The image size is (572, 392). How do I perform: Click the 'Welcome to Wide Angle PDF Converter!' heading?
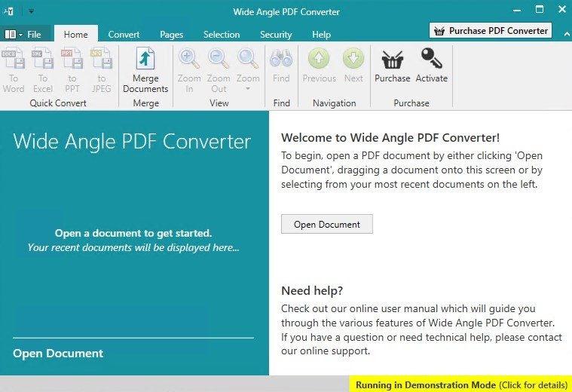(390, 138)
